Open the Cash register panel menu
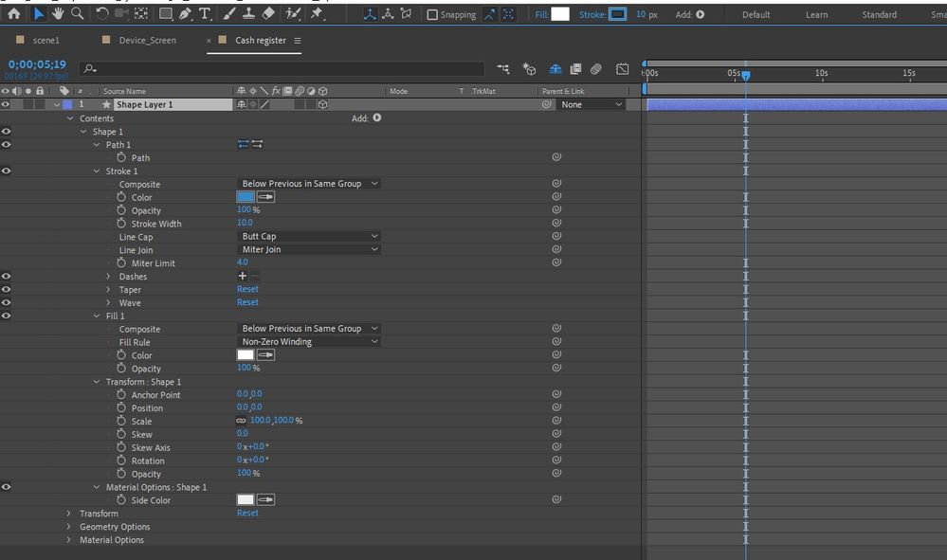Image resolution: width=947 pixels, height=560 pixels. click(x=297, y=41)
